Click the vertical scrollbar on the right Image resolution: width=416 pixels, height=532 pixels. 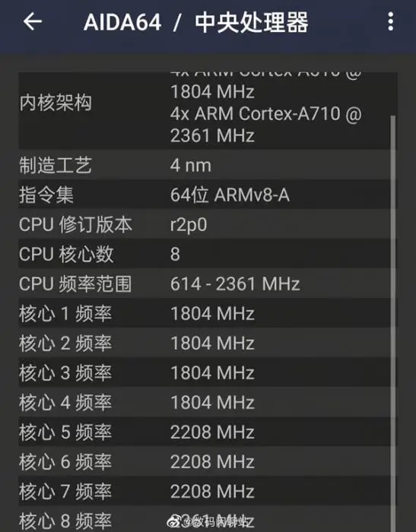(393, 324)
